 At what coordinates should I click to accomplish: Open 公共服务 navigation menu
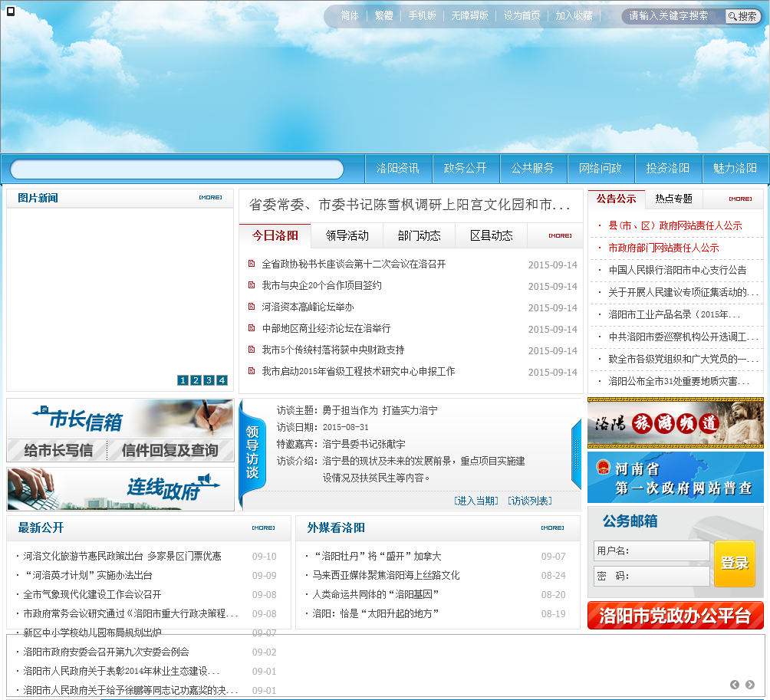[x=533, y=169]
